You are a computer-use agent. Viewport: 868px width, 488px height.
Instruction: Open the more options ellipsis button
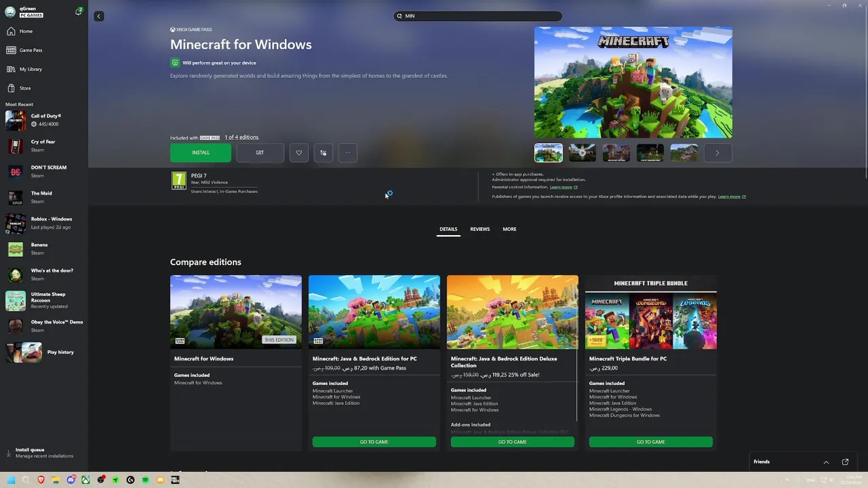tap(348, 152)
